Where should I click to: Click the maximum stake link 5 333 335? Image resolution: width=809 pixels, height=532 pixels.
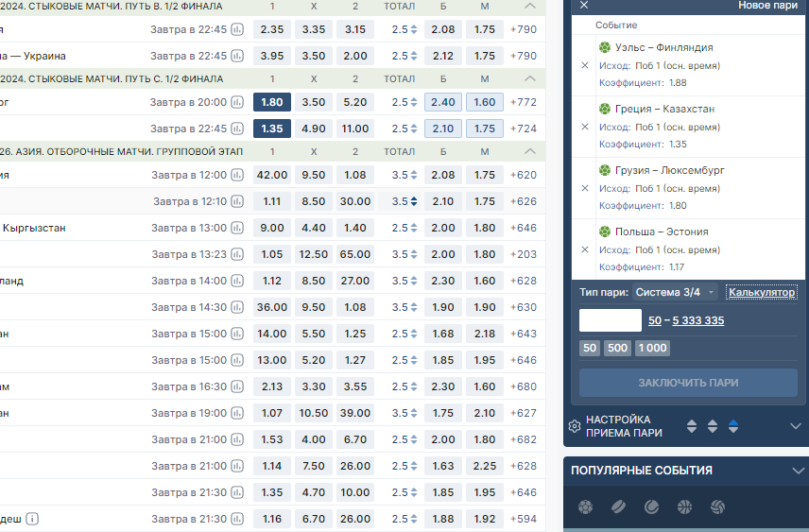click(698, 320)
